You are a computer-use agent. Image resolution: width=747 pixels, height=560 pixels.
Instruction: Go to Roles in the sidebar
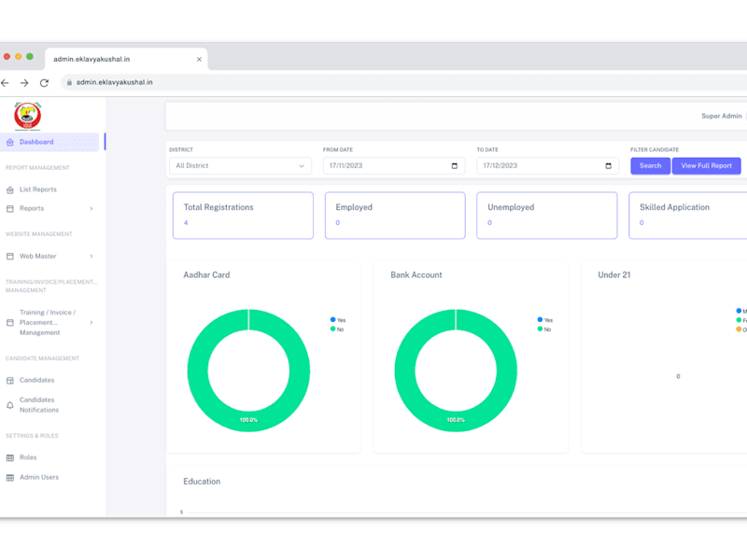pos(28,457)
